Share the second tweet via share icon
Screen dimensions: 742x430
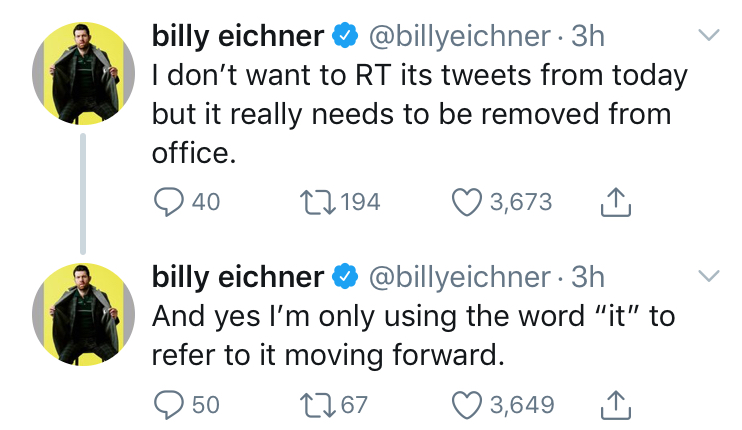616,405
